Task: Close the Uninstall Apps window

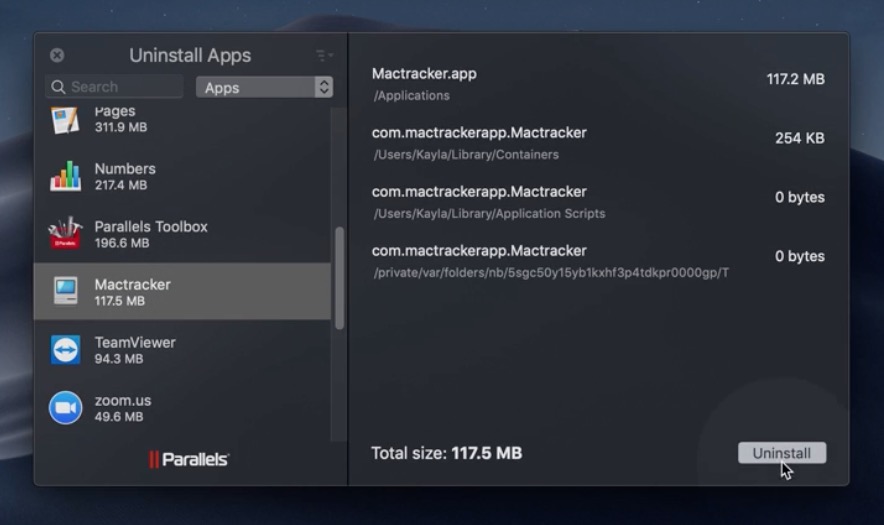Action: tap(57, 55)
